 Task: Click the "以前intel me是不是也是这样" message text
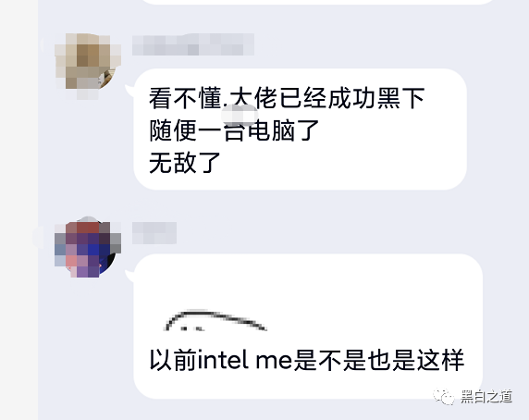pos(307,360)
